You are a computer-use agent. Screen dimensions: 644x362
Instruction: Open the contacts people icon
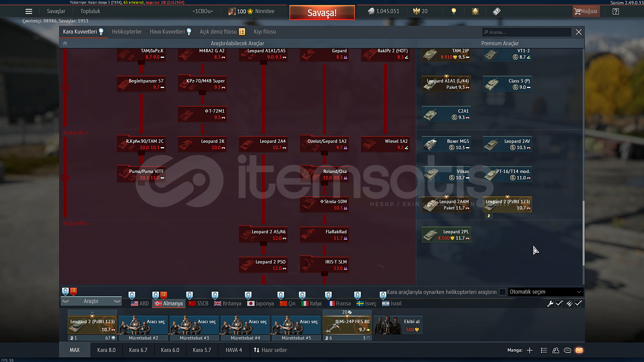coord(556,350)
